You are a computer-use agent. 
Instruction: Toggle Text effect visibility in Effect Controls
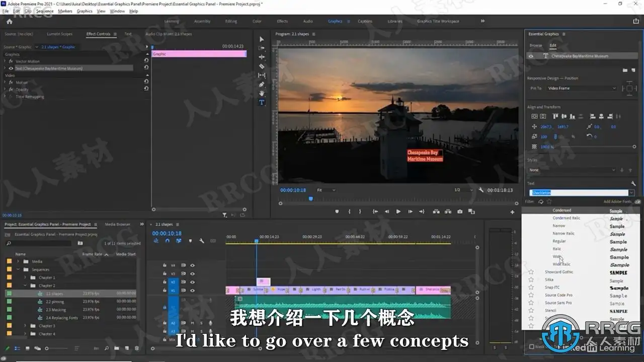pyautogui.click(x=11, y=68)
